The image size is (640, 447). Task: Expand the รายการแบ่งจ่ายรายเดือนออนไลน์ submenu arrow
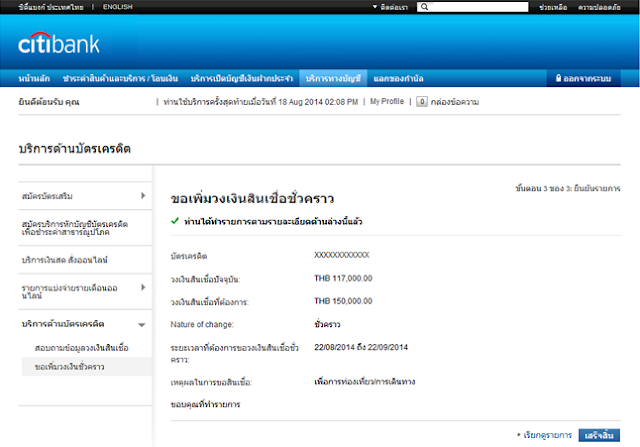(143, 287)
